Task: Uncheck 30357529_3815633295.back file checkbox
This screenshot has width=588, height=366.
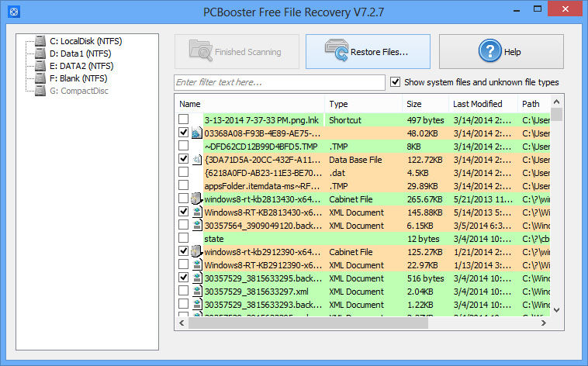Action: pos(183,278)
